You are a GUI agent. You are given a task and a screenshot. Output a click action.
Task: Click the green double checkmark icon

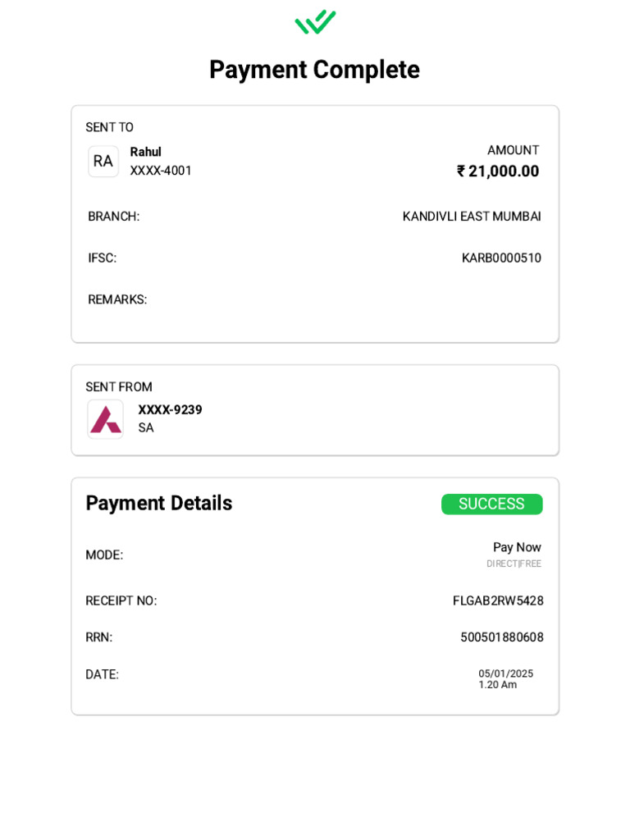[315, 22]
